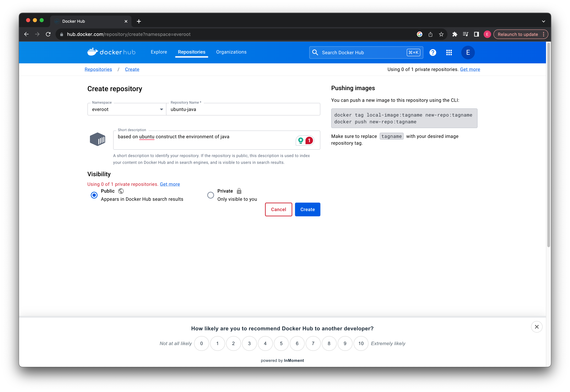Click the share page icon

click(x=430, y=34)
